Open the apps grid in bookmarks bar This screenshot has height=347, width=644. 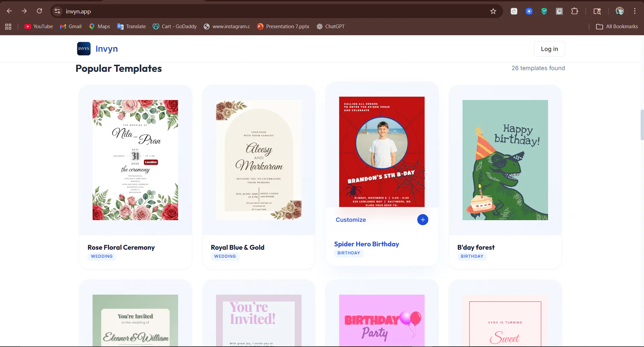pos(8,27)
